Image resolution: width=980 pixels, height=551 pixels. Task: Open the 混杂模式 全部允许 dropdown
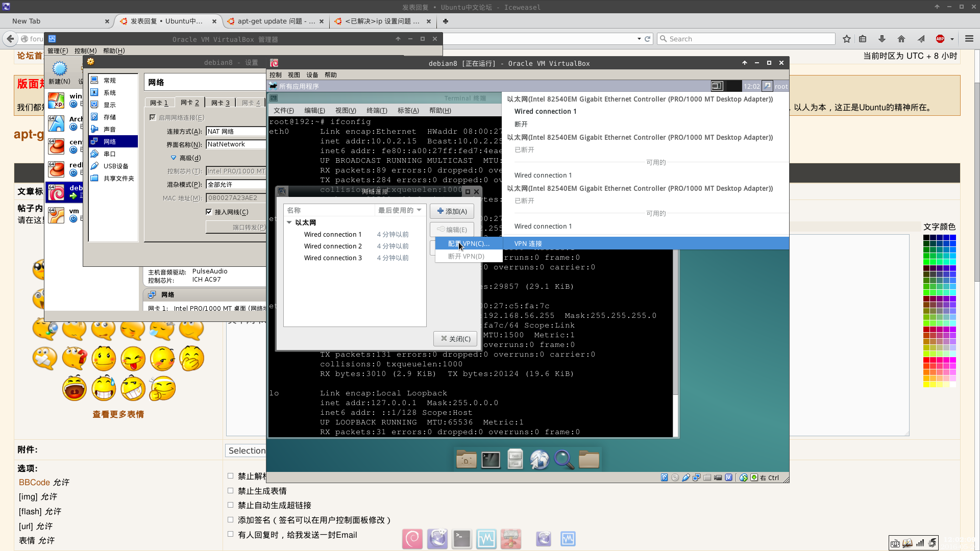[x=236, y=184]
